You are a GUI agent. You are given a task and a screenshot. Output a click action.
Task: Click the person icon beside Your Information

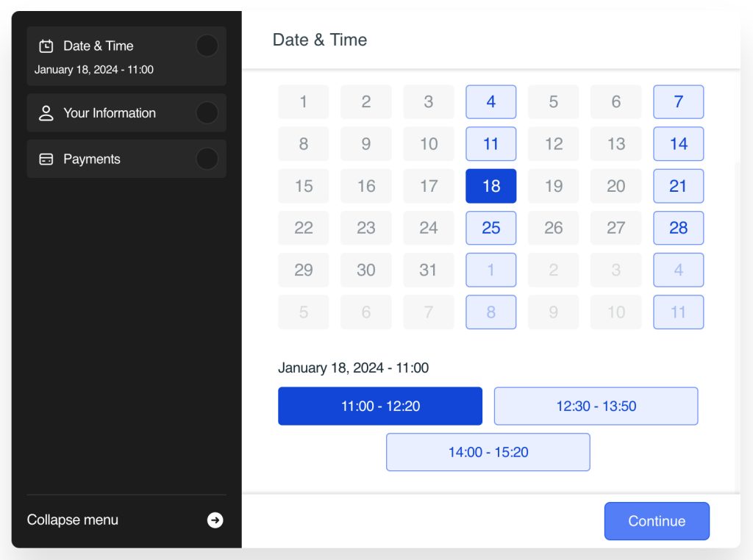coord(46,113)
